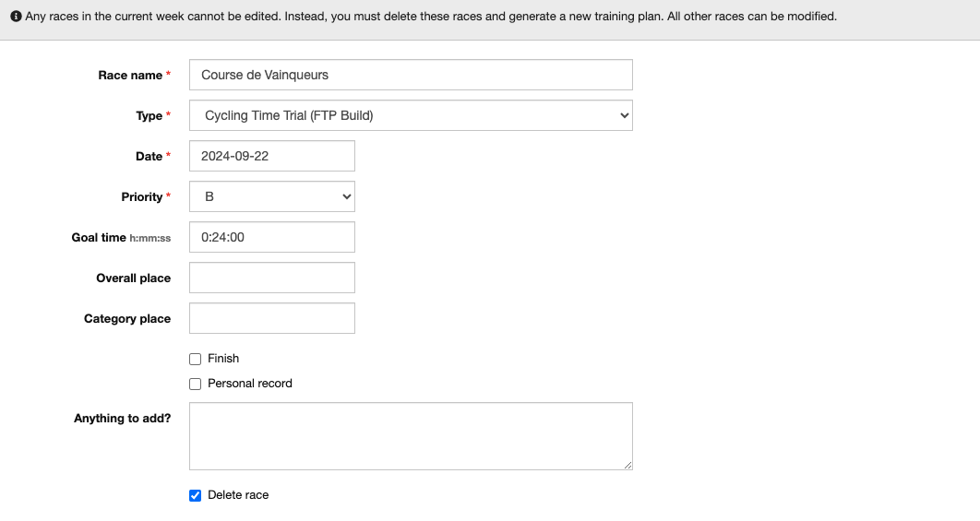Click the info icon in the notice banner
Screen dimensions: 980x521
(16, 17)
